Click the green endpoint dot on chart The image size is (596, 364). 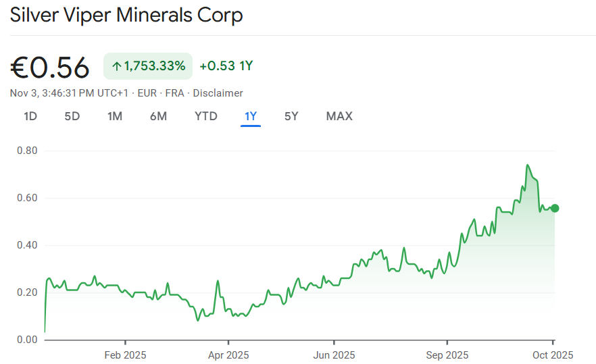(554, 208)
